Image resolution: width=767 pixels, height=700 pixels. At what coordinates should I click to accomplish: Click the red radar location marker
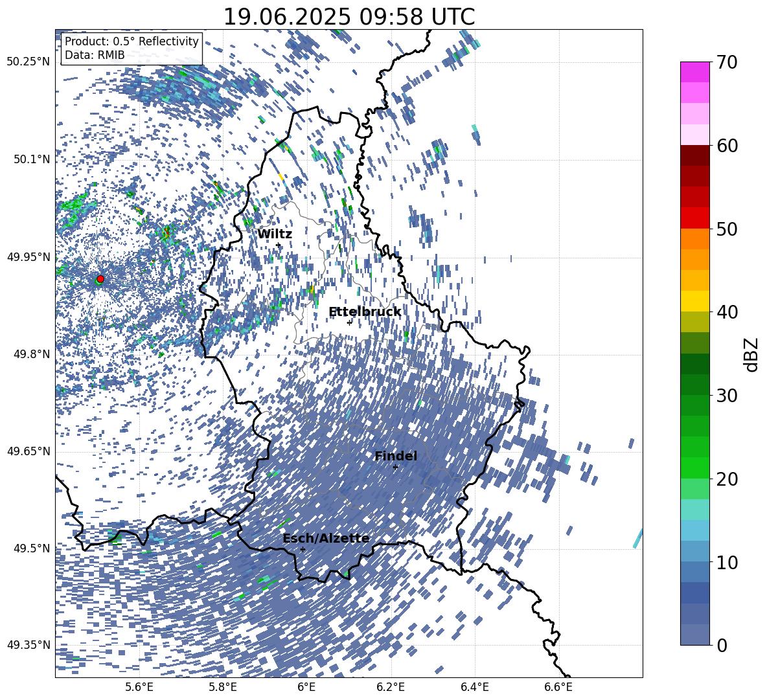point(100,279)
